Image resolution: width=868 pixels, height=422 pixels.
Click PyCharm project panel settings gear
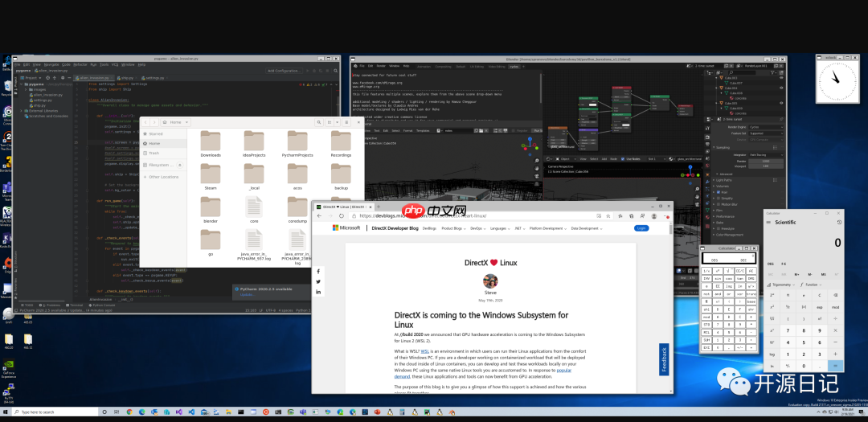click(x=61, y=78)
